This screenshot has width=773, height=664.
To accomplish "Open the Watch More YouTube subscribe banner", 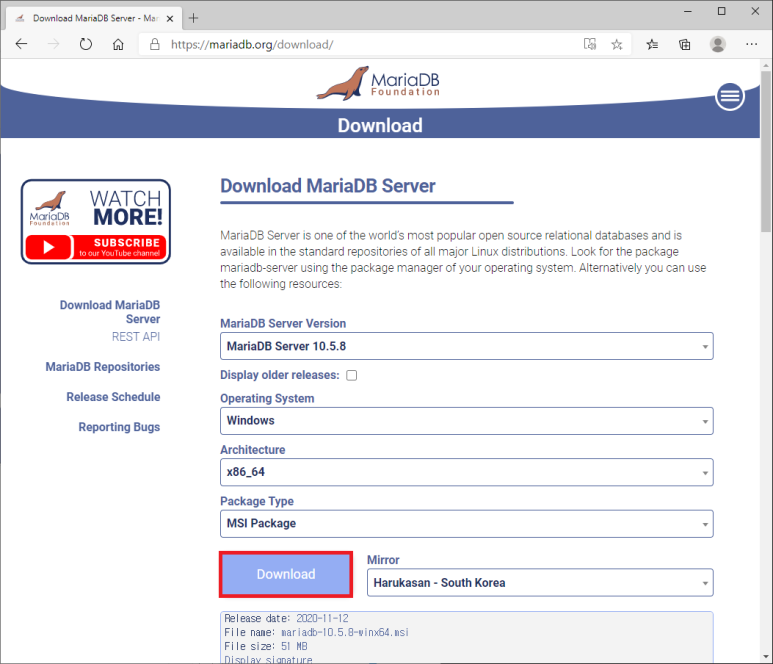I will [x=96, y=222].
